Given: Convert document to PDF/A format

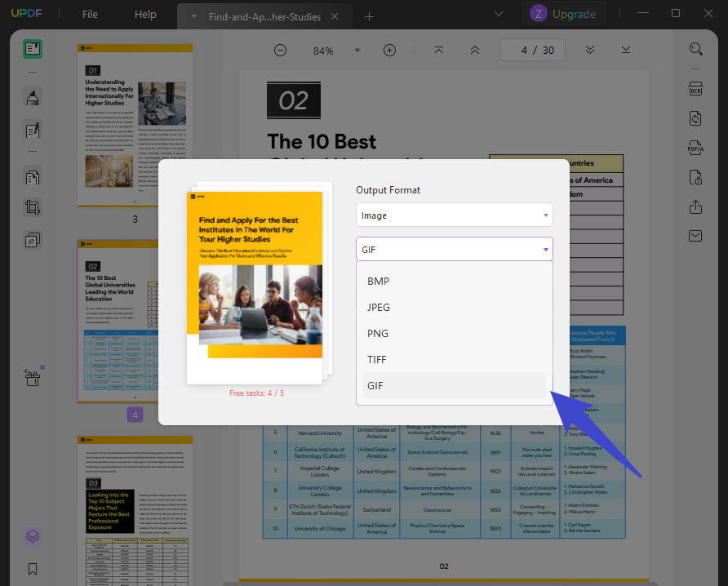Looking at the screenshot, I should [695, 148].
